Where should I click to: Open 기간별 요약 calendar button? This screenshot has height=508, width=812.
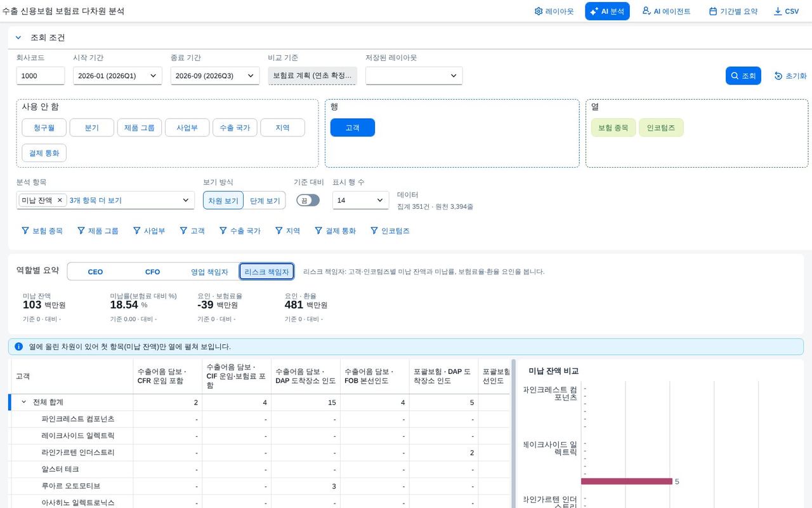click(733, 11)
